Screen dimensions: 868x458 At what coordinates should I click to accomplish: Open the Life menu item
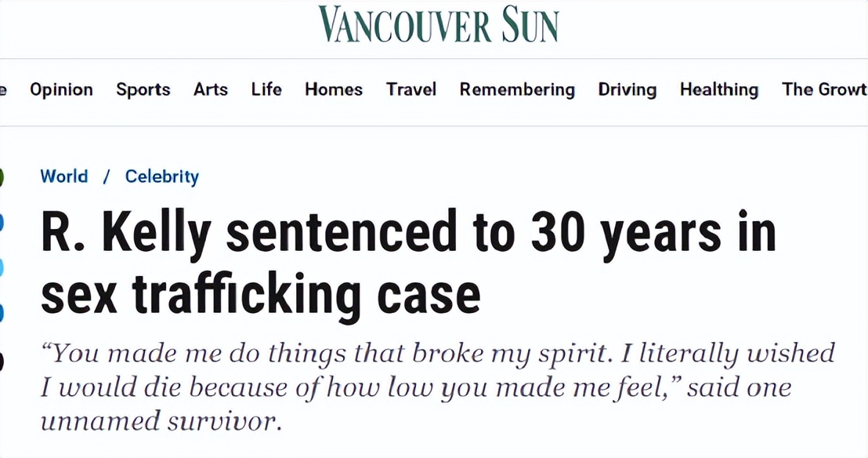click(266, 90)
